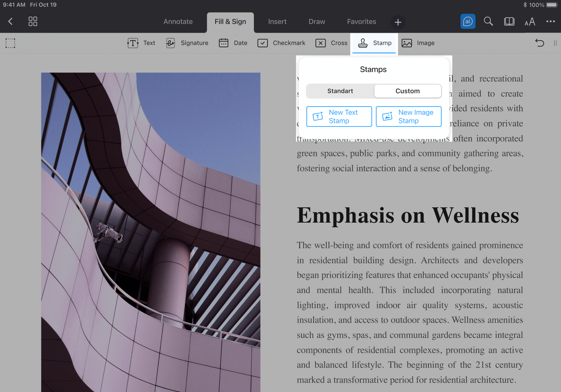The height and width of the screenshot is (392, 561).
Task: Tap the back arrow to exit document
Action: pos(11,21)
